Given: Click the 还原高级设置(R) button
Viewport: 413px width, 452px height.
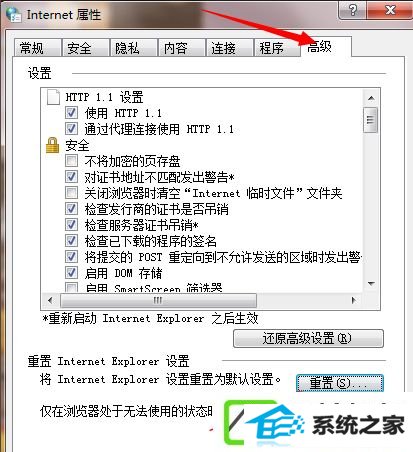Looking at the screenshot, I should pos(308,339).
